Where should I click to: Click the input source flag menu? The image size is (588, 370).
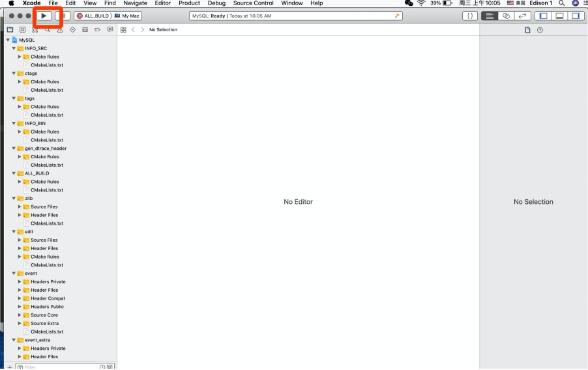[516, 3]
